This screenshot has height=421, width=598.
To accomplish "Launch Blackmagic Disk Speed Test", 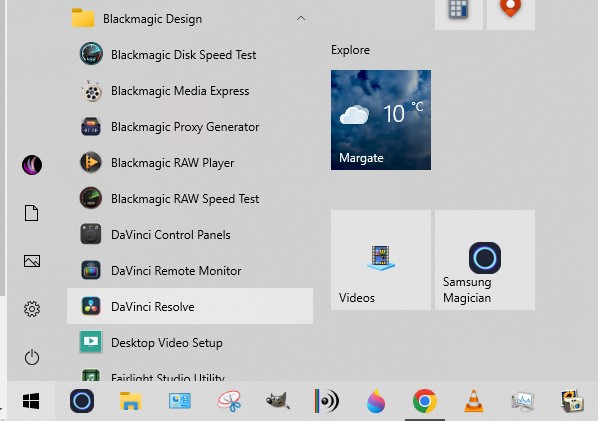I will click(190, 55).
